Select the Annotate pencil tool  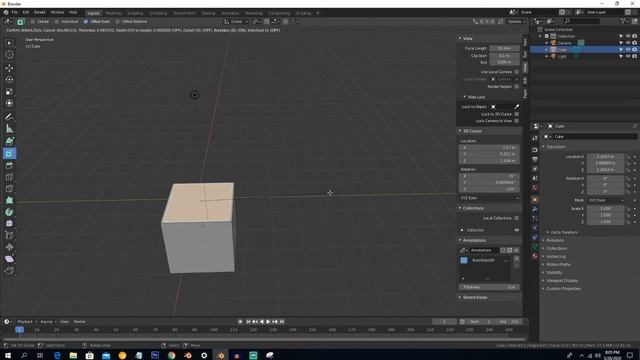[9, 117]
